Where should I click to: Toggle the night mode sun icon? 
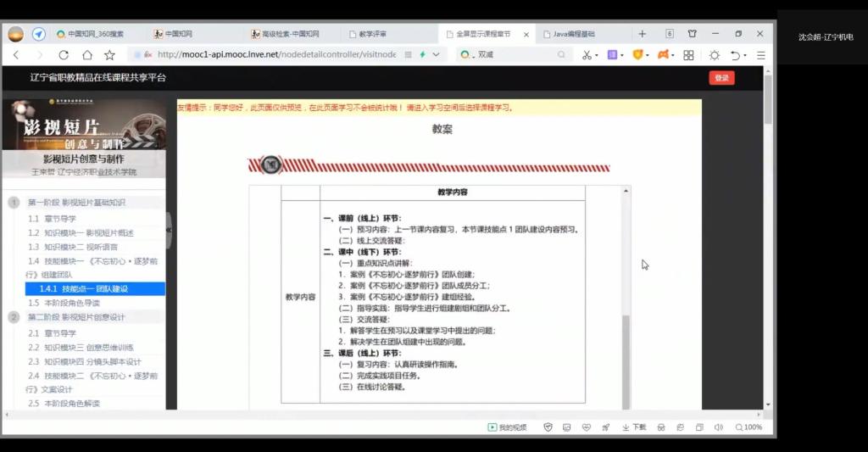[x=715, y=55]
